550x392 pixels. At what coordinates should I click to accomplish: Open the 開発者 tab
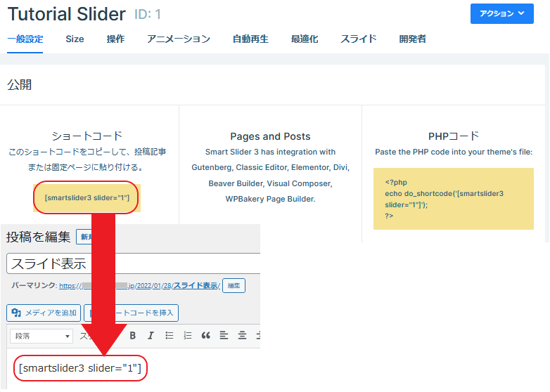tap(412, 39)
